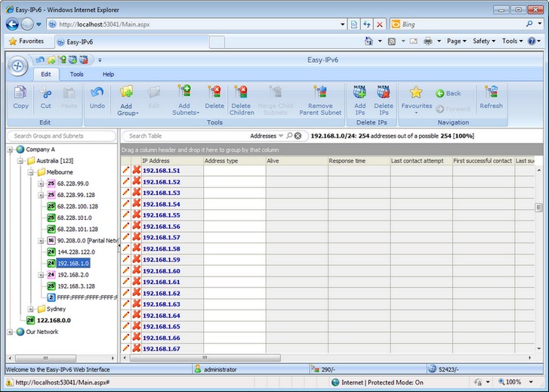Clear the table search with the X icon

[298, 136]
